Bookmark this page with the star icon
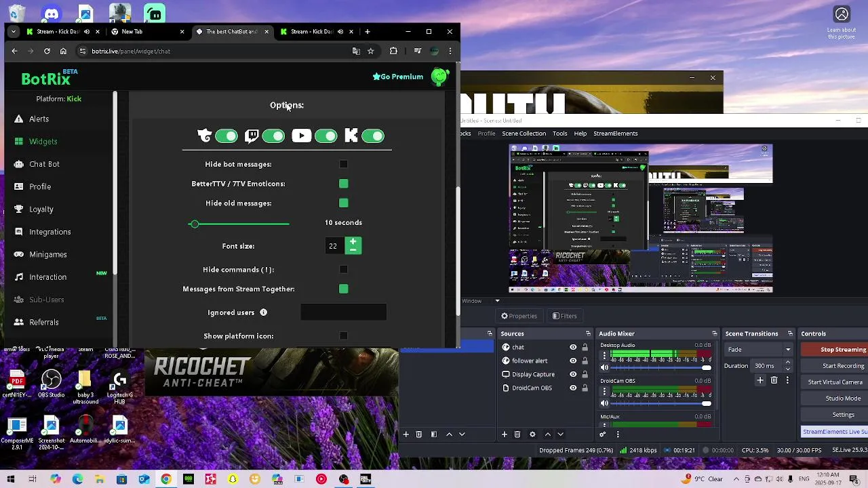868x488 pixels. [370, 51]
